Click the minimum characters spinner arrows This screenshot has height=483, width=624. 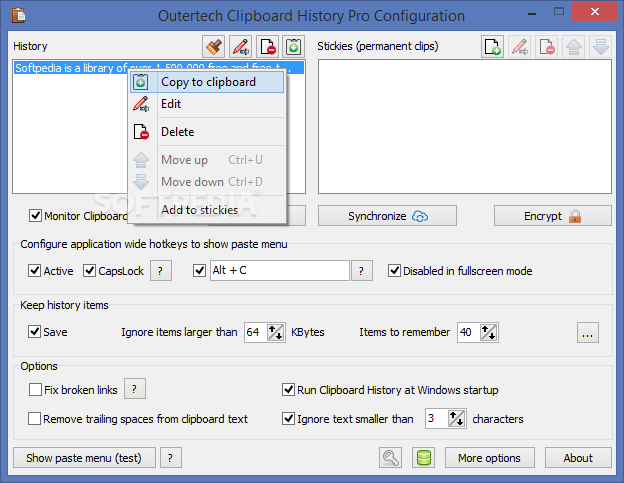456,418
